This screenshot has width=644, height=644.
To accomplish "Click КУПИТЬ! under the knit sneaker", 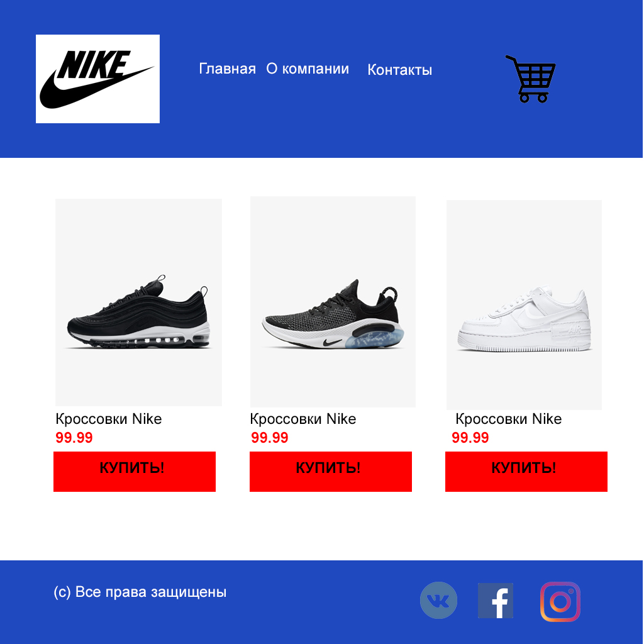I will pyautogui.click(x=331, y=472).
